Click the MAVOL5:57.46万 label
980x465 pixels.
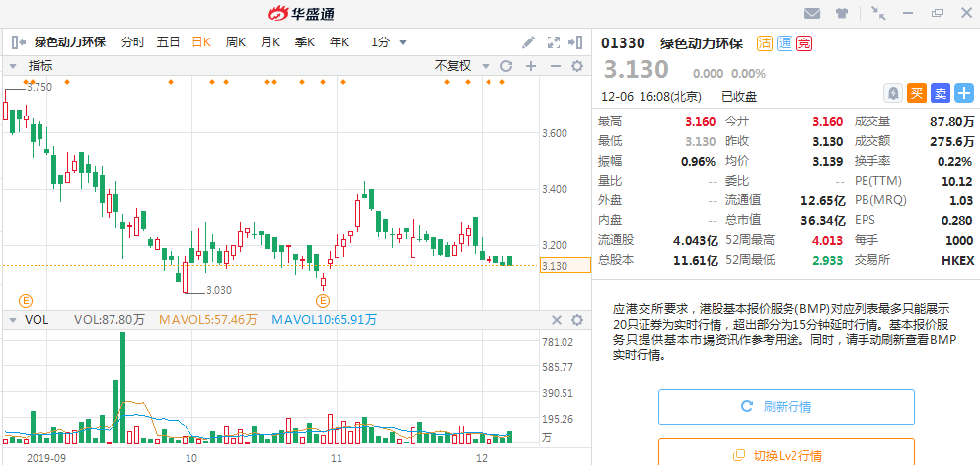(208, 320)
